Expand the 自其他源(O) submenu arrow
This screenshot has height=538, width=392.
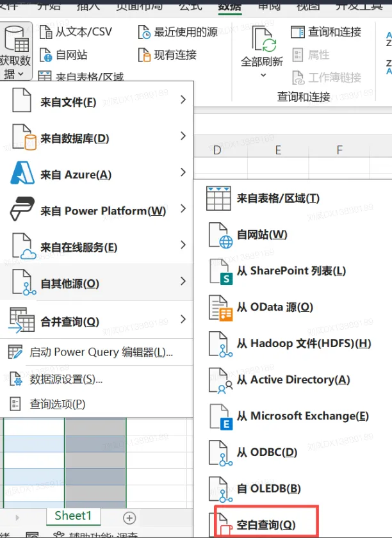183,281
